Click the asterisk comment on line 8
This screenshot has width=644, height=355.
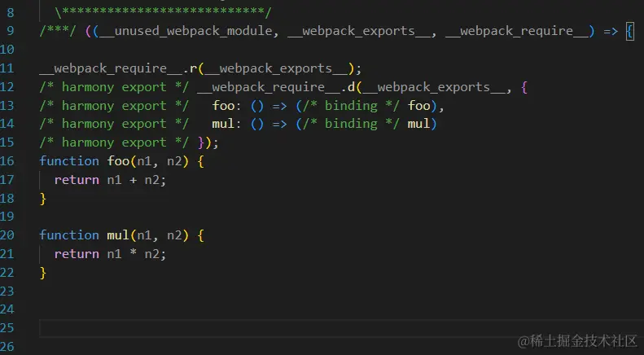click(x=163, y=12)
